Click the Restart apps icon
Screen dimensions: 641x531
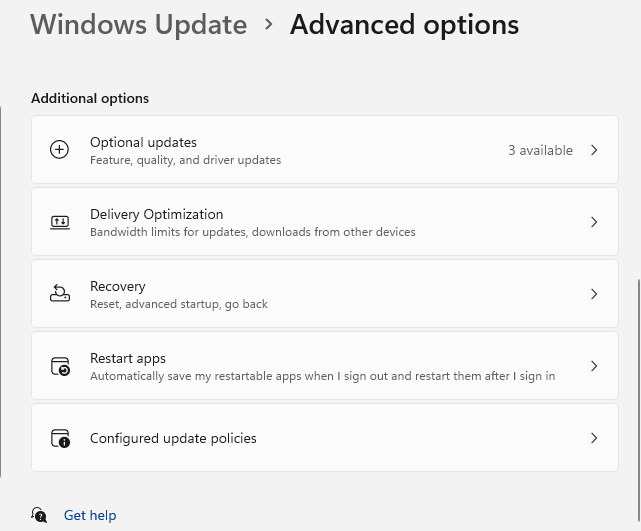(60, 366)
